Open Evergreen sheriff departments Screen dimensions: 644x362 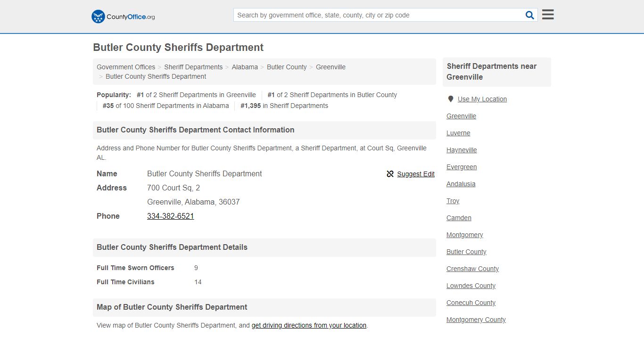click(462, 167)
